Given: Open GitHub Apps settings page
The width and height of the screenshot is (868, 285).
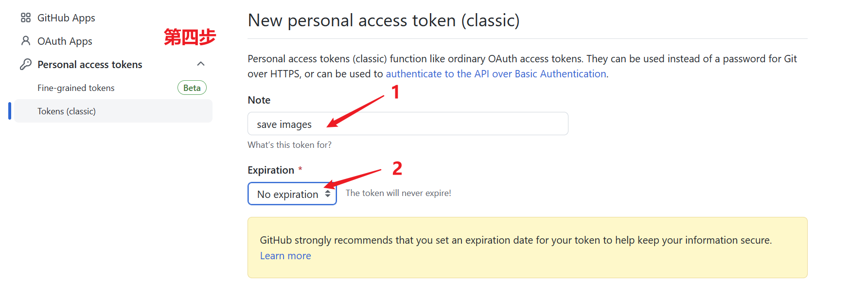Looking at the screenshot, I should pyautogui.click(x=66, y=18).
